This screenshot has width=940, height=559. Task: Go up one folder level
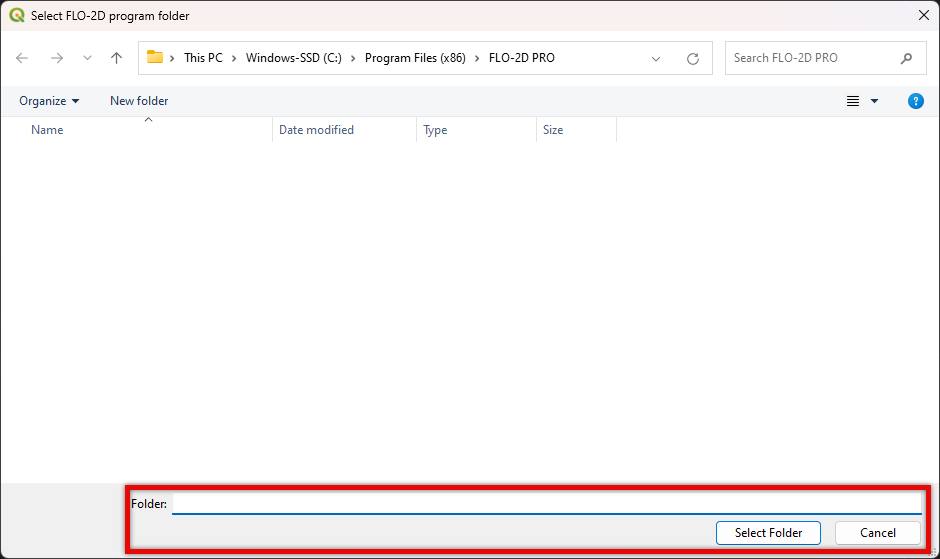[x=116, y=58]
